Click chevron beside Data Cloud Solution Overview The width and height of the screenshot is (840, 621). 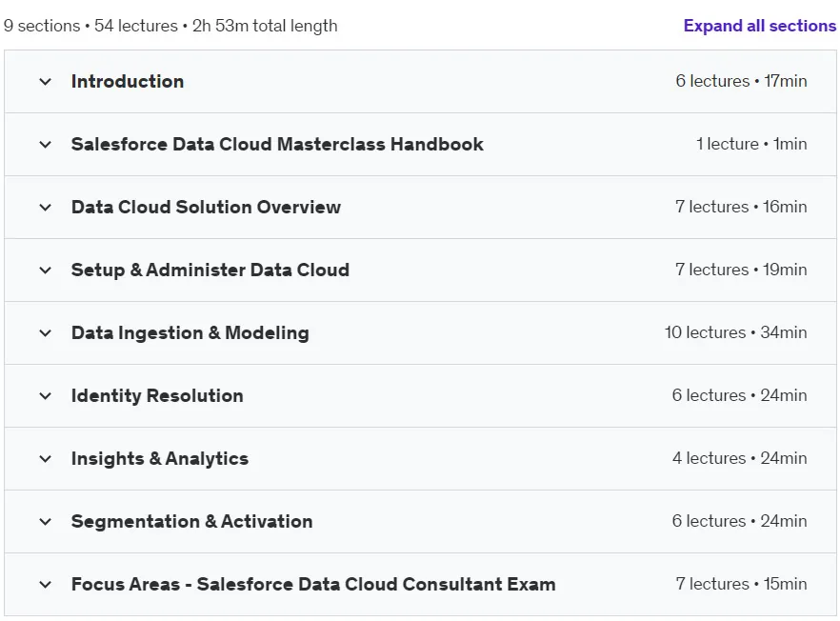pos(46,208)
